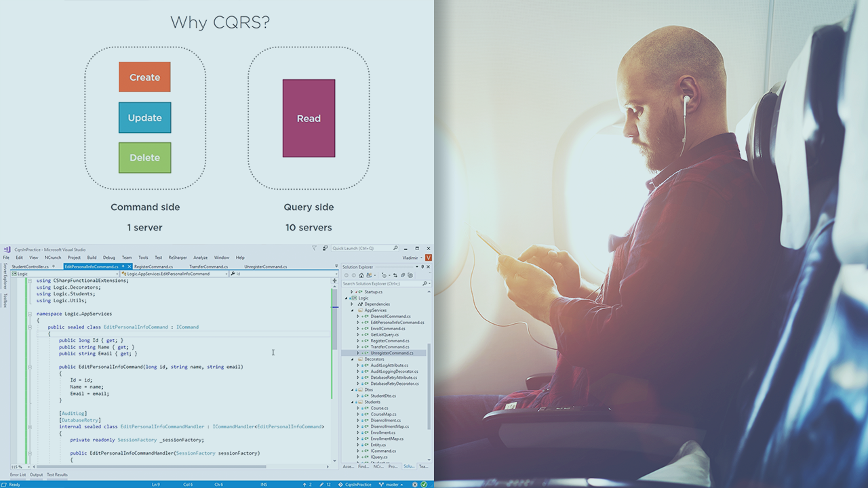868x488 pixels.
Task: Click Collapse All icon in Solution Explorer
Action: pyautogui.click(x=403, y=275)
